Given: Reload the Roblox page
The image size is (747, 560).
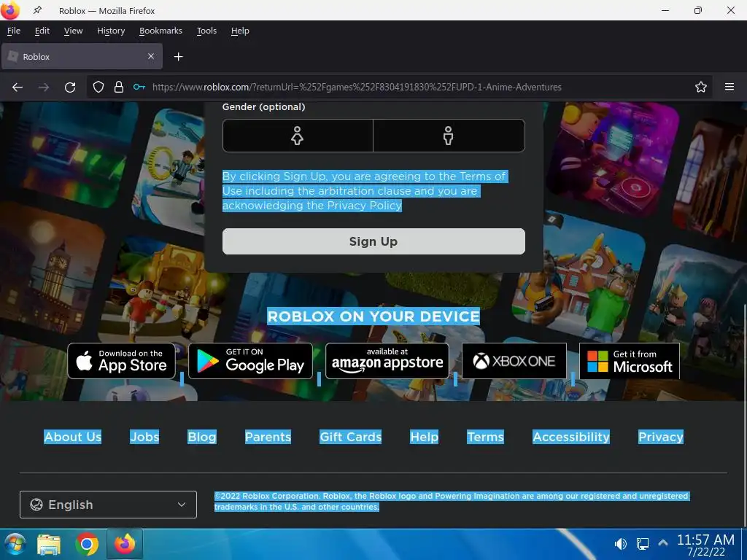Looking at the screenshot, I should 70,87.
